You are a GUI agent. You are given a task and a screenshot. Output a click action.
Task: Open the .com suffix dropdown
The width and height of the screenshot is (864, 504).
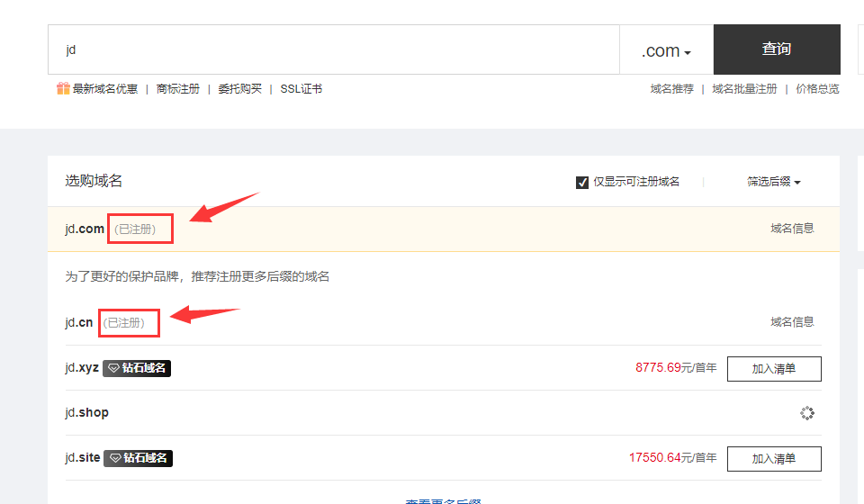click(x=666, y=50)
